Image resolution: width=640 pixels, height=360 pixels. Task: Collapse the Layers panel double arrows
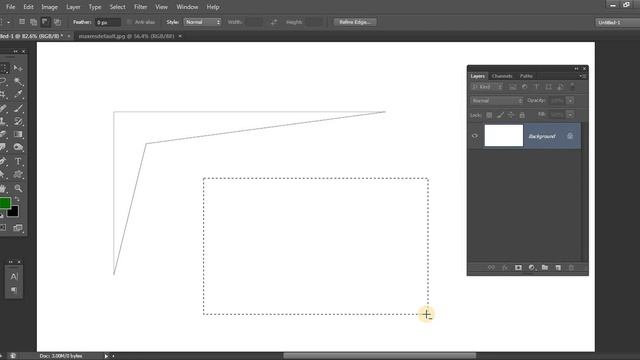(576, 69)
